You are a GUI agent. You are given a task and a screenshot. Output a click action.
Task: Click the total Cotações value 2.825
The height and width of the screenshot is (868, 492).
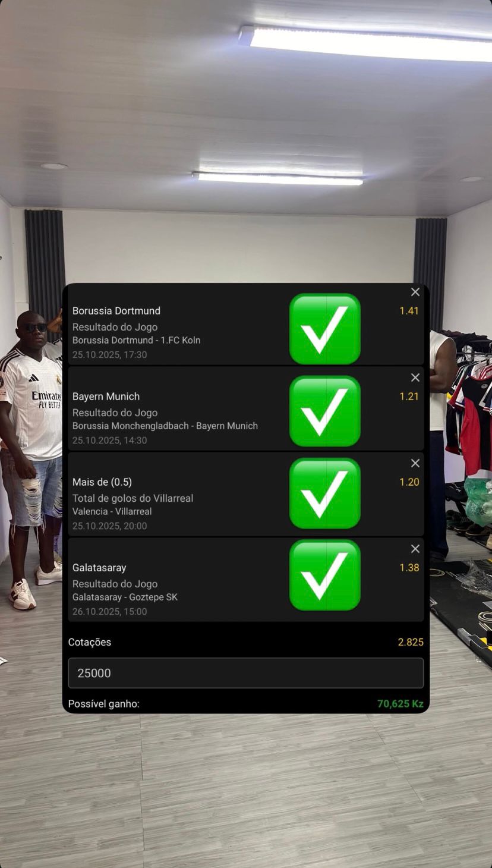point(411,642)
